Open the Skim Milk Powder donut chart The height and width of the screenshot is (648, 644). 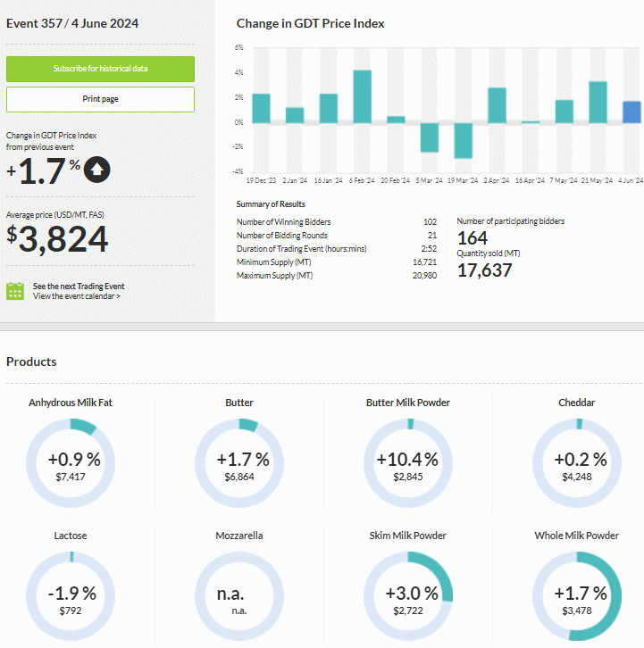point(408,596)
